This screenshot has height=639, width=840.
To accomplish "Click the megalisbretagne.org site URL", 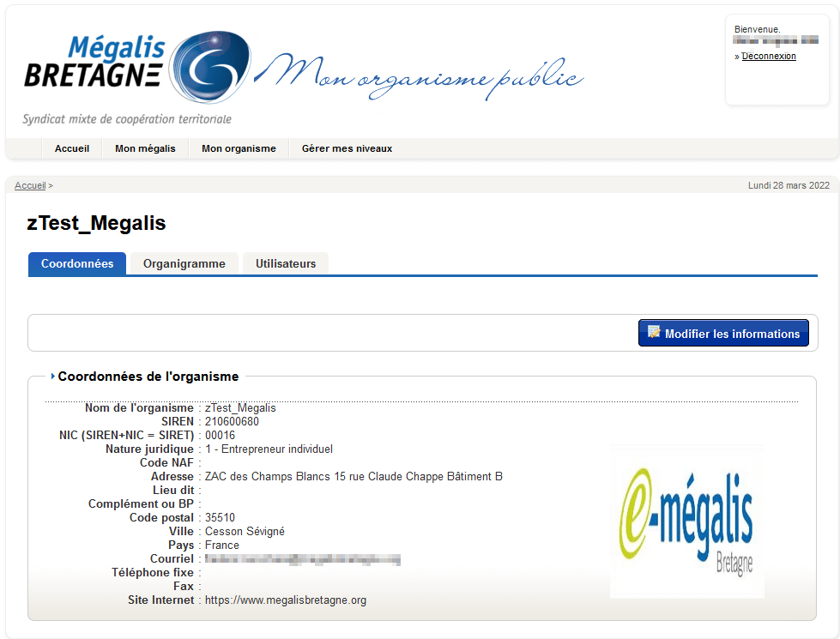I will pos(286,600).
